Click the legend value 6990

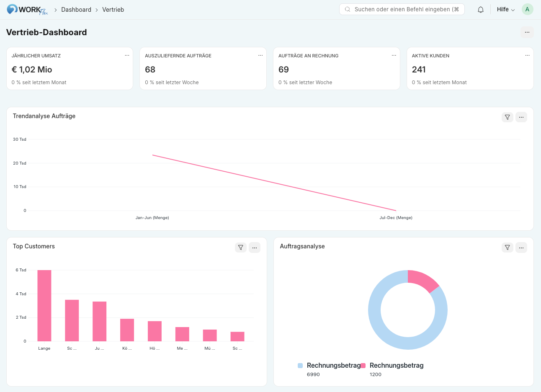coord(313,374)
